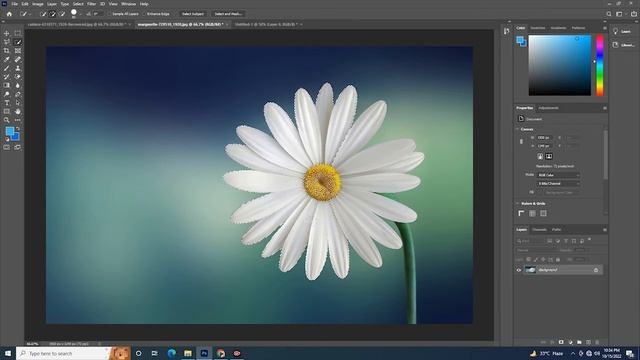Viewport: 640px width, 360px height.
Task: Click the hue spectrum slider in Color panel
Action: tap(600, 65)
